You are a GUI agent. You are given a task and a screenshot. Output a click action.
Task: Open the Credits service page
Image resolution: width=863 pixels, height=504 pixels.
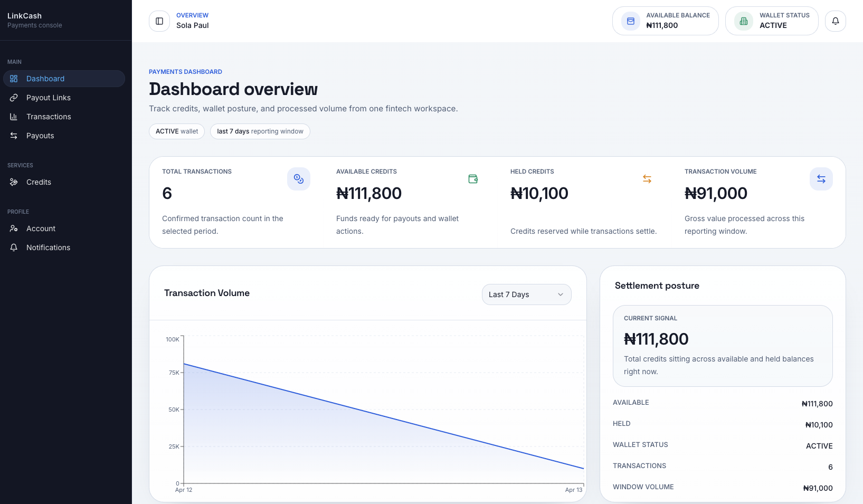pos(39,182)
